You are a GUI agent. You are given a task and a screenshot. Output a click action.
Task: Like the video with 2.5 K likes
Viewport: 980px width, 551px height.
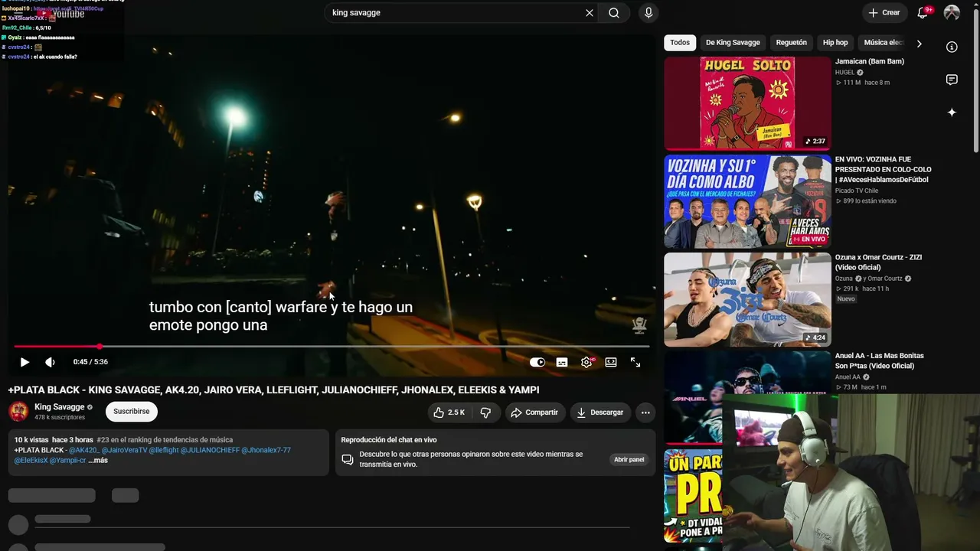pyautogui.click(x=449, y=412)
